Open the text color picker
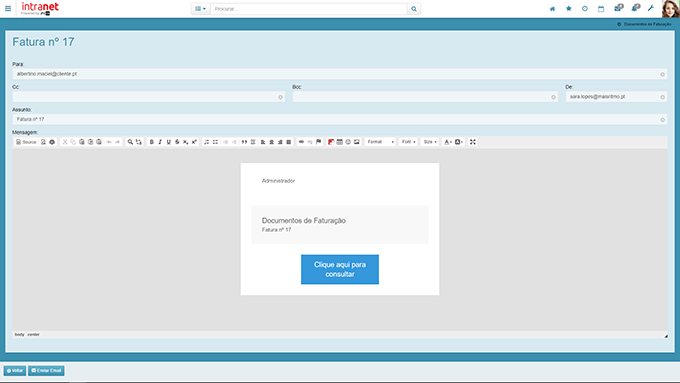680x383 pixels. pyautogui.click(x=448, y=142)
